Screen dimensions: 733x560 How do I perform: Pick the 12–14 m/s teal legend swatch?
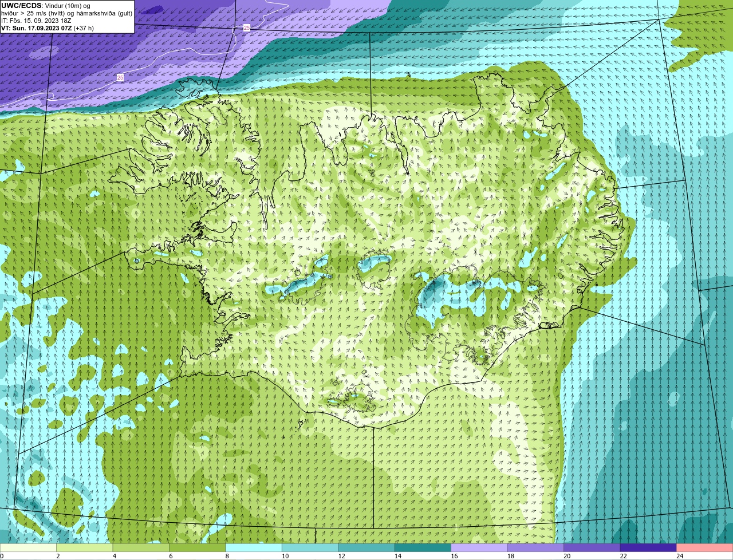[x=366, y=548]
